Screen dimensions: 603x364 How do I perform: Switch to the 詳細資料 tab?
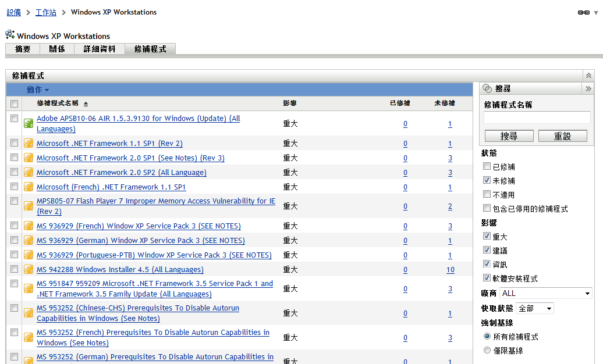coord(100,49)
